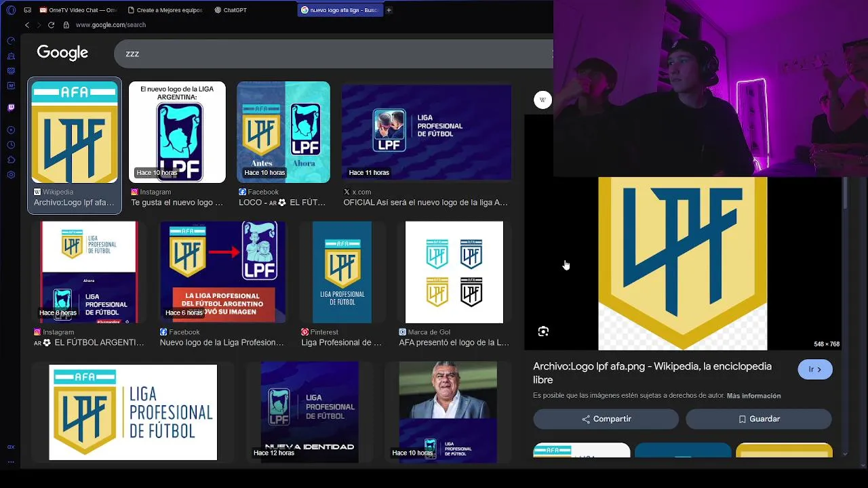Open the Facebook 'renovó su imagen' image
Image resolution: width=868 pixels, height=488 pixels.
(x=223, y=272)
